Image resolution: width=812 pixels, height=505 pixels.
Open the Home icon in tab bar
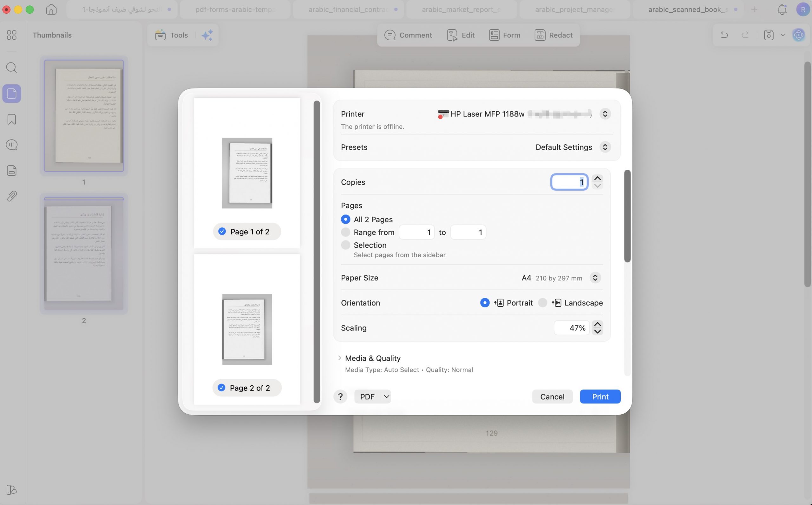tap(51, 9)
